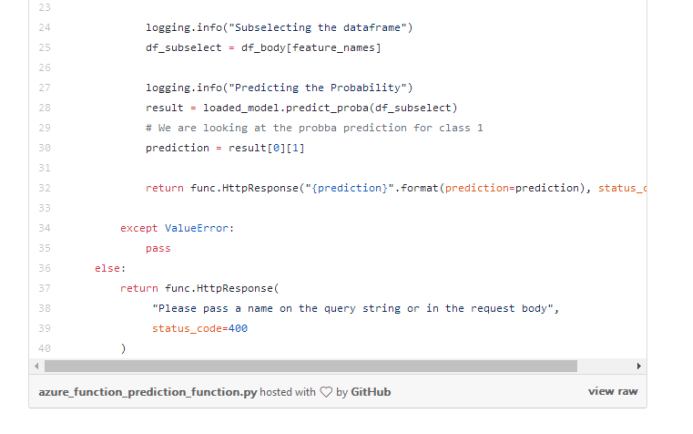The height and width of the screenshot is (434, 693).
Task: Click the comment about probba prediction
Action: pos(314,128)
